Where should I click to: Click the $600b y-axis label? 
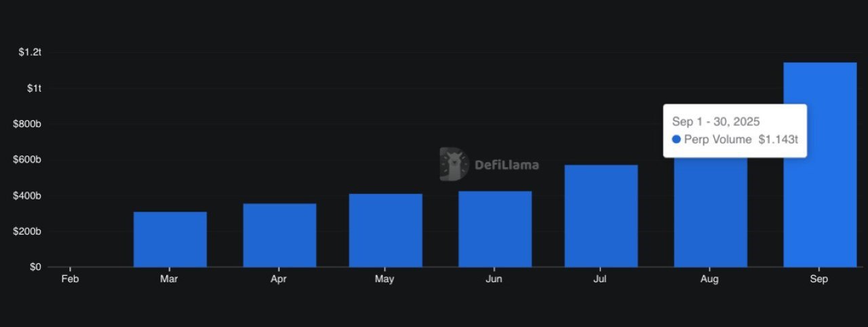[28, 159]
